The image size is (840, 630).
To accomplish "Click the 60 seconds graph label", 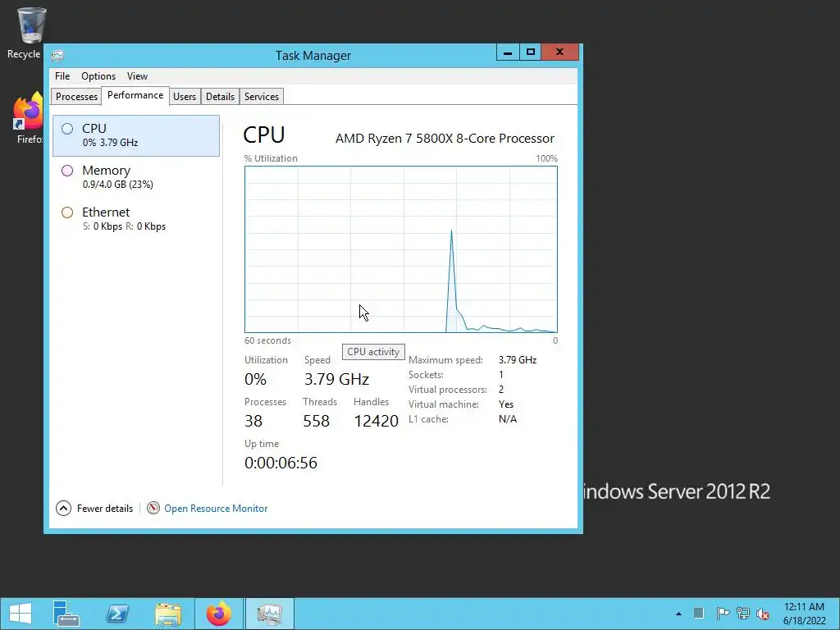I will (267, 340).
